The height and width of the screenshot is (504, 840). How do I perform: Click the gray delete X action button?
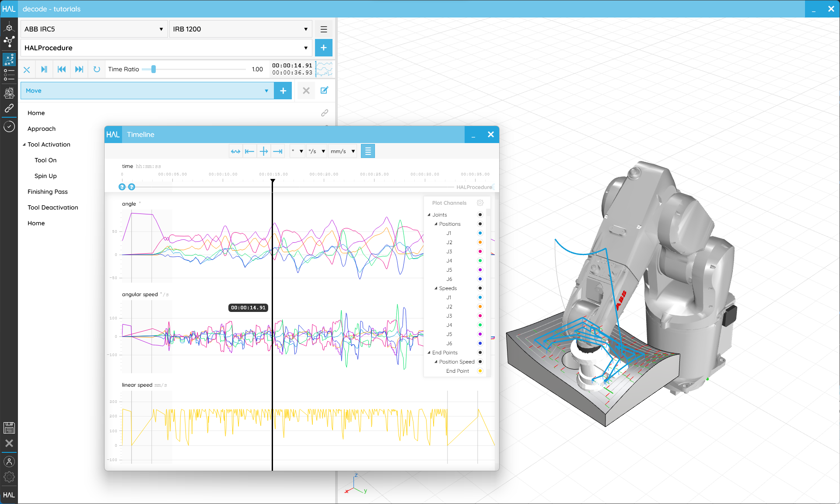tap(306, 91)
